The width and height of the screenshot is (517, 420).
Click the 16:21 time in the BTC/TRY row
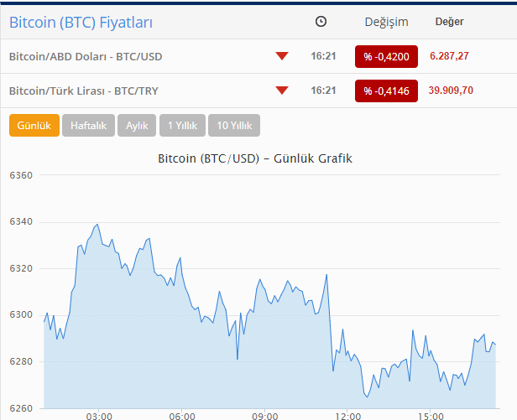pyautogui.click(x=323, y=91)
